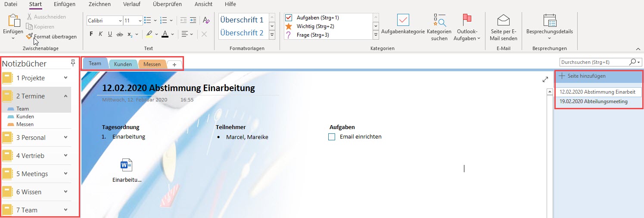Image resolution: width=644 pixels, height=218 pixels.
Task: Toggle bold formatting (F)
Action: click(91, 34)
